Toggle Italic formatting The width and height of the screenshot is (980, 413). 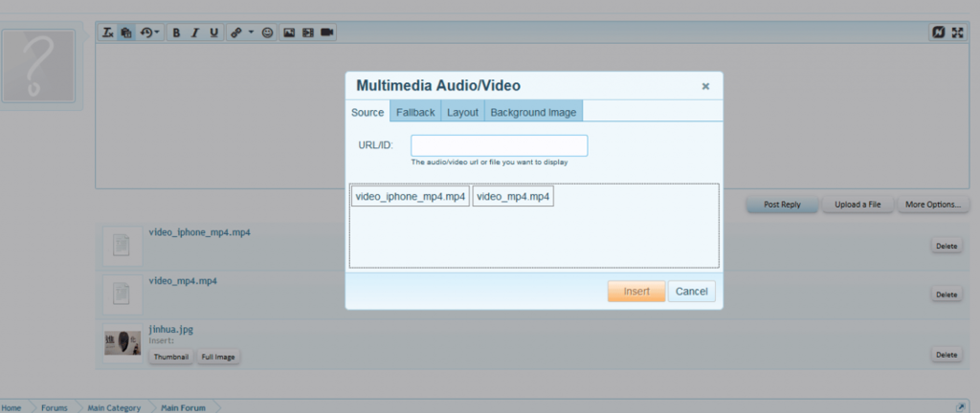click(x=195, y=33)
